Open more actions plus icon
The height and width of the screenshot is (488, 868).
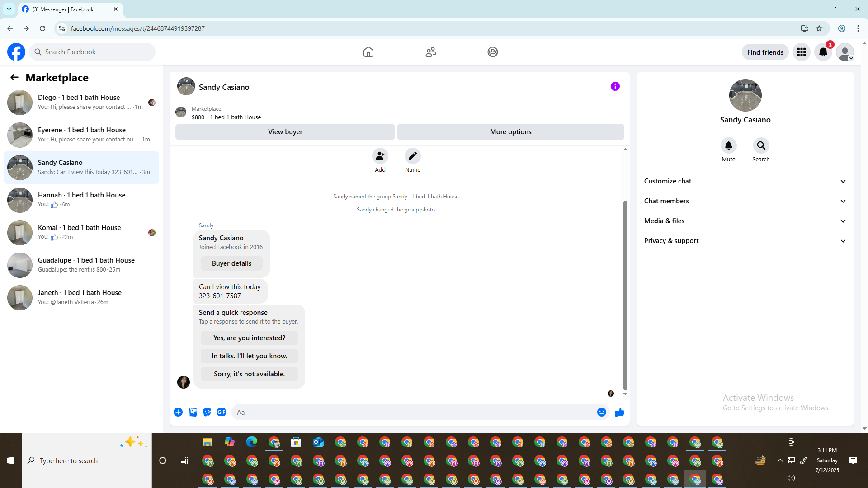point(178,412)
